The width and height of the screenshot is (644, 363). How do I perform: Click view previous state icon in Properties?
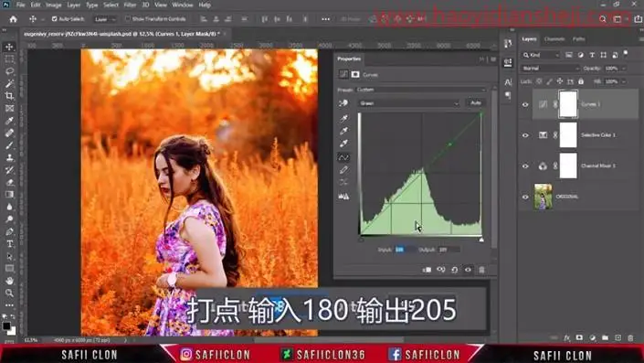(440, 270)
